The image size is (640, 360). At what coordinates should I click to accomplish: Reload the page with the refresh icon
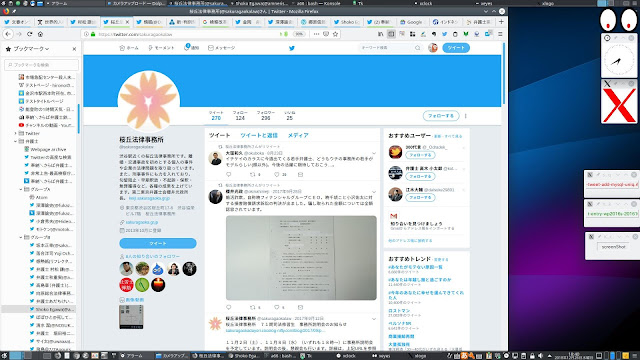[29, 34]
